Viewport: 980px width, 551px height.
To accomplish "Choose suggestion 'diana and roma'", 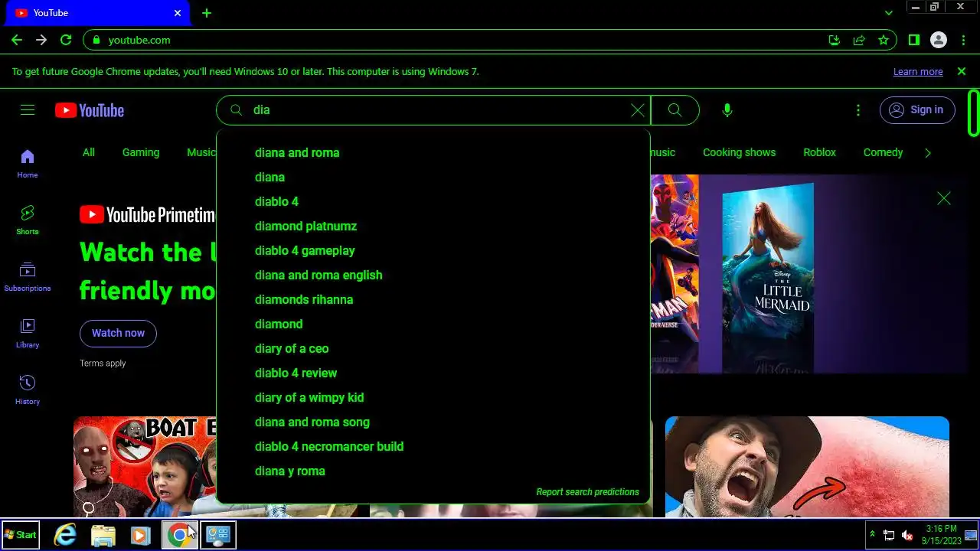I will click(433, 152).
